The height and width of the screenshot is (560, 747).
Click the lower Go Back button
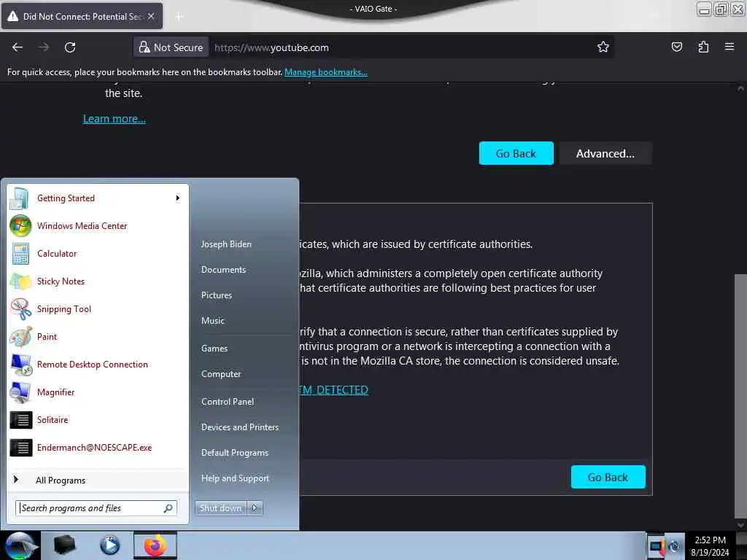tap(608, 477)
